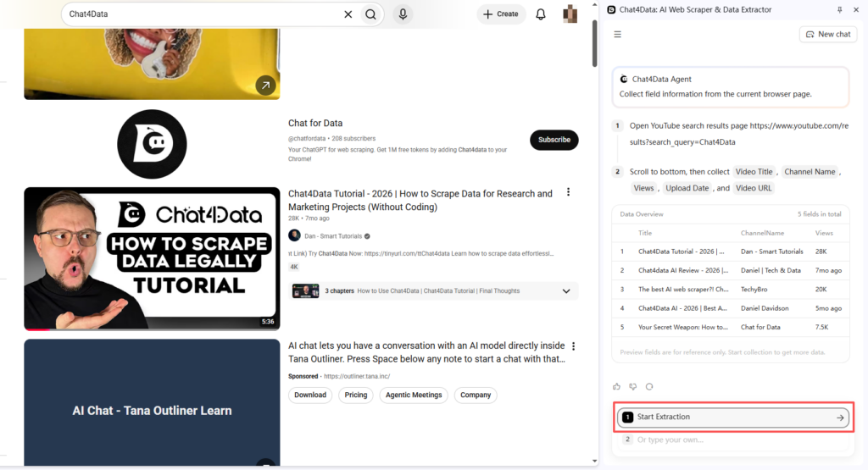The image size is (868, 470).
Task: Open more options for Tana sponsored ad
Action: pos(574,346)
